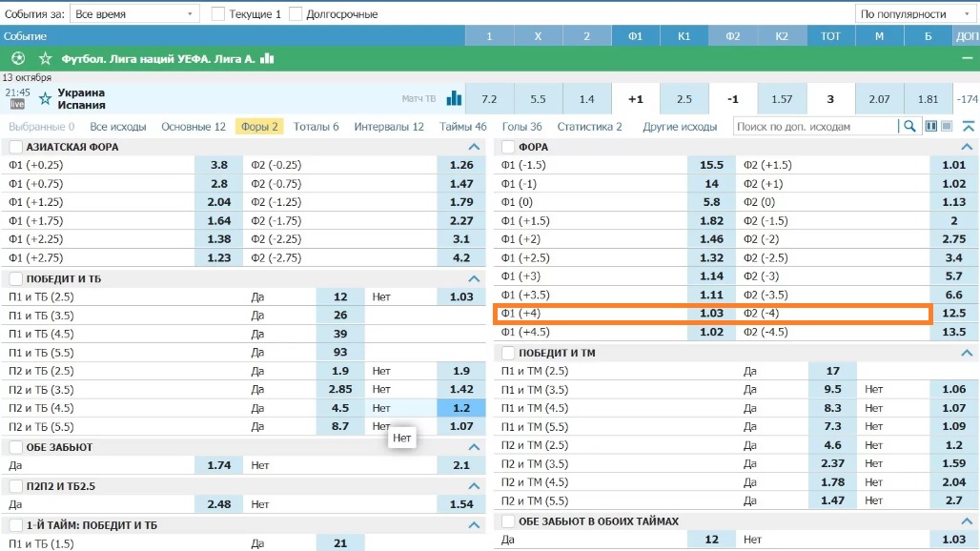Image resolution: width=980 pixels, height=551 pixels.
Task: Pick odds 1.74 for Обе забьют Да
Action: [x=218, y=465]
